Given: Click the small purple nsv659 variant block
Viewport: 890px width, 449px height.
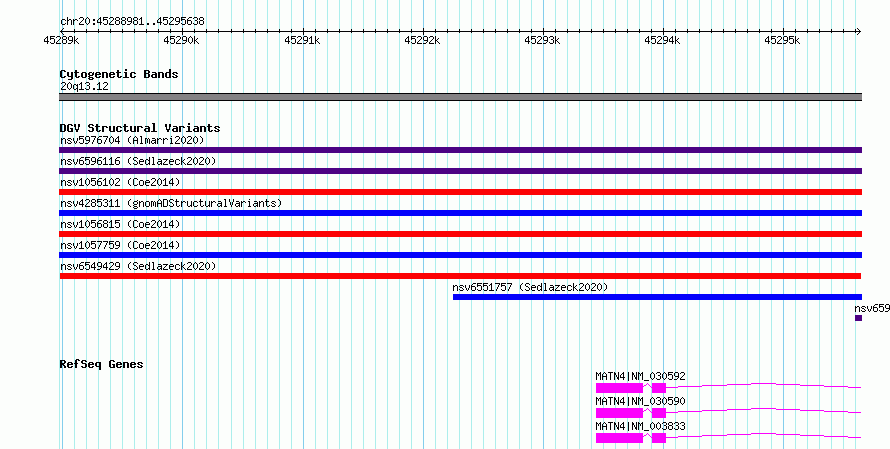Looking at the screenshot, I should coord(858,318).
